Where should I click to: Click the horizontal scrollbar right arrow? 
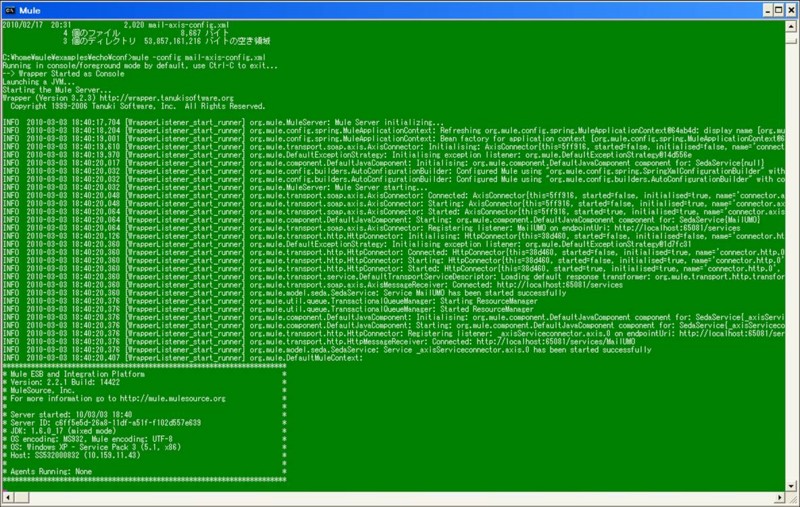(x=780, y=497)
